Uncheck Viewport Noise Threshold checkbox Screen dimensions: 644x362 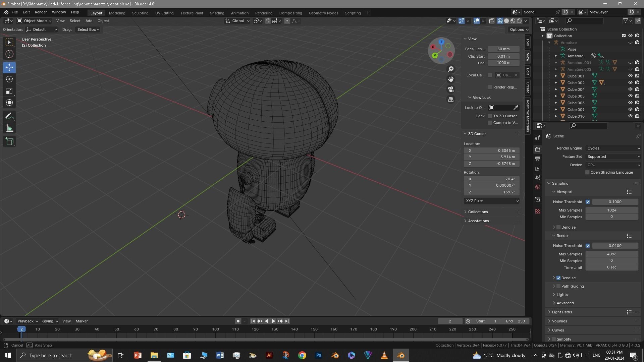tap(588, 202)
